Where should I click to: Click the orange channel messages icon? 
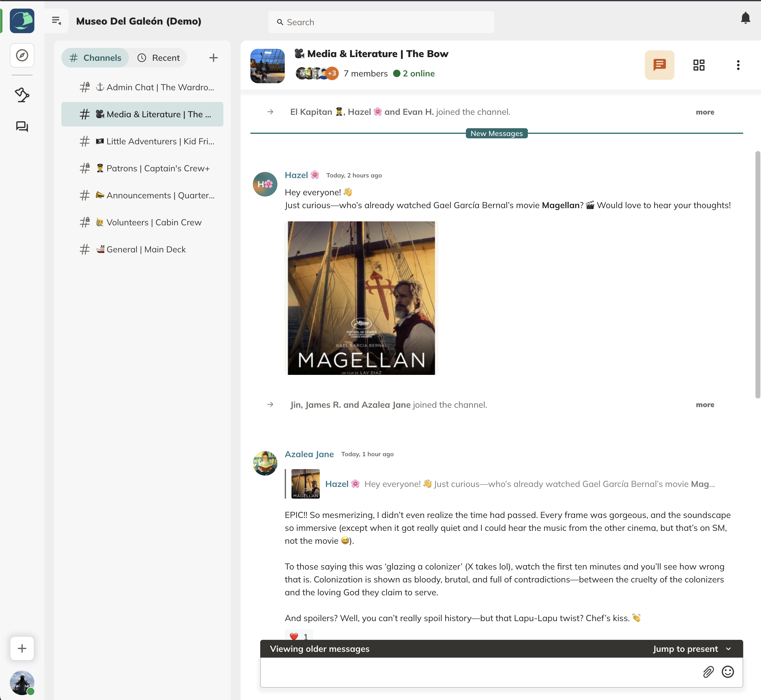pyautogui.click(x=659, y=65)
